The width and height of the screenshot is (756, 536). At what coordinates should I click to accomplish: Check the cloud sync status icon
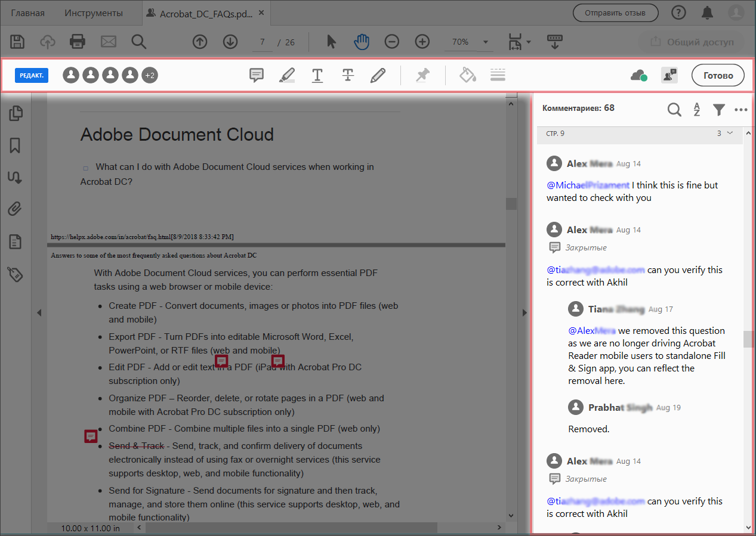pyautogui.click(x=639, y=76)
